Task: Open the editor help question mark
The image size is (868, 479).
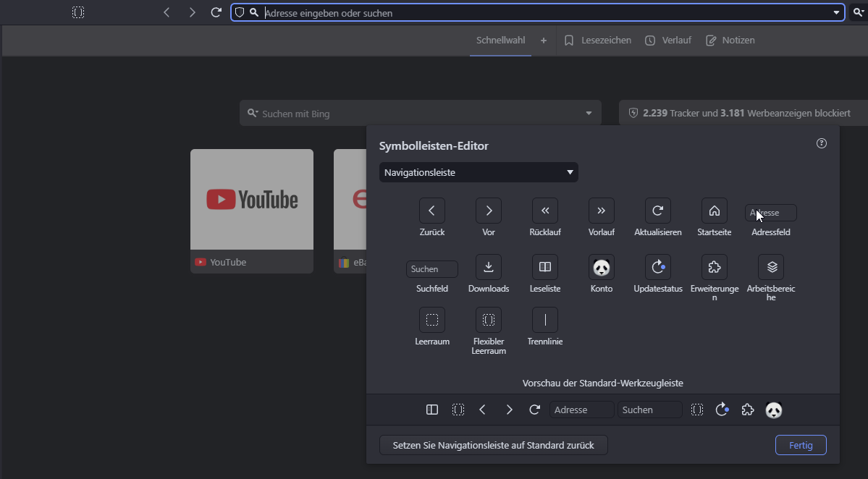Action: (822, 144)
